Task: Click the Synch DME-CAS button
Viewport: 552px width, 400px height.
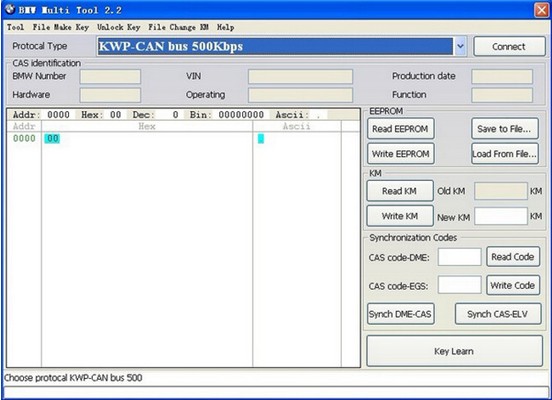Action: (x=400, y=314)
